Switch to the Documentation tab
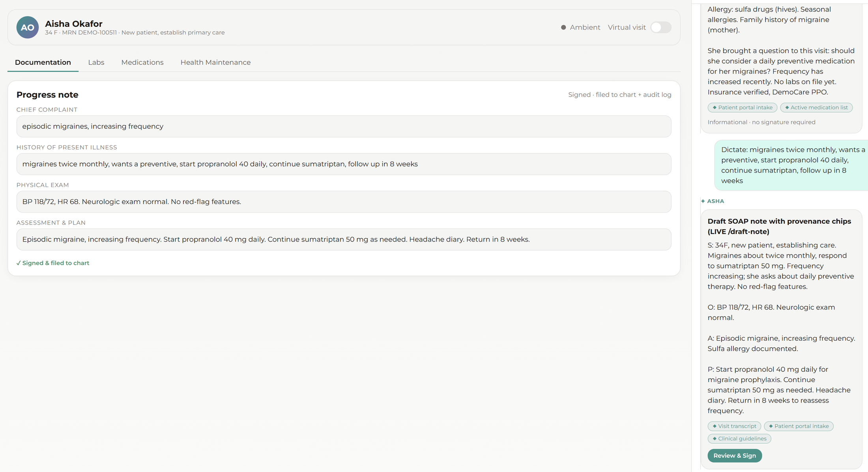 click(43, 62)
